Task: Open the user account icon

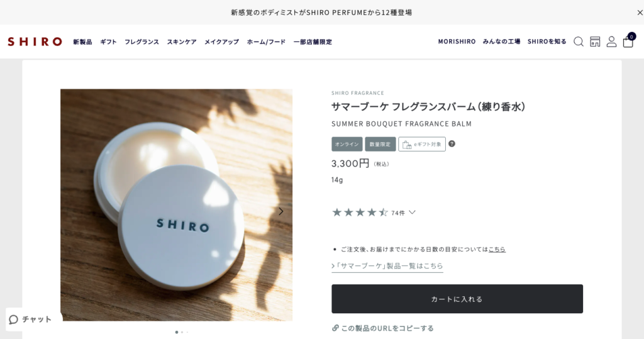Action: [x=611, y=42]
